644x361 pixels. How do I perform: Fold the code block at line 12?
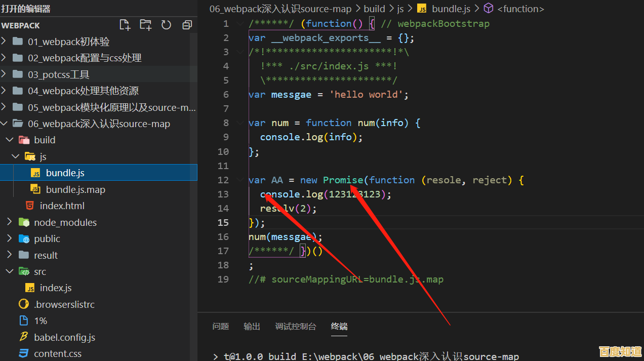coord(240,180)
